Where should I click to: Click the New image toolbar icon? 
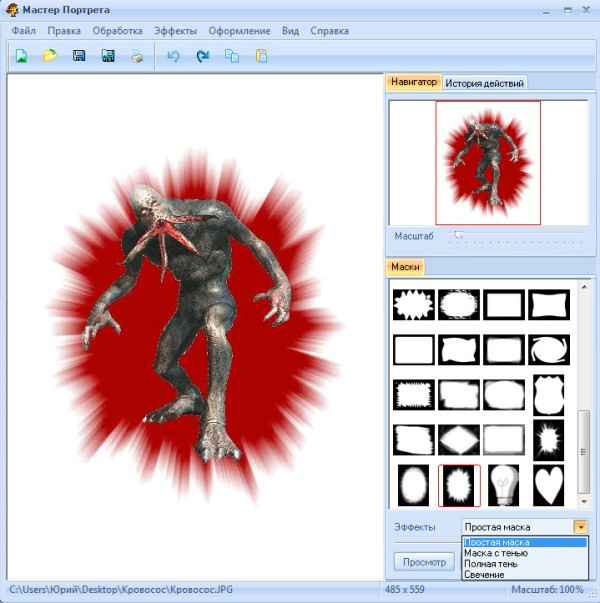[21, 56]
